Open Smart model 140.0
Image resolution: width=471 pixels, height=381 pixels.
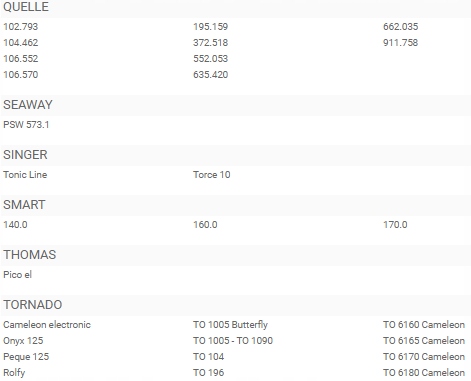[x=15, y=225]
